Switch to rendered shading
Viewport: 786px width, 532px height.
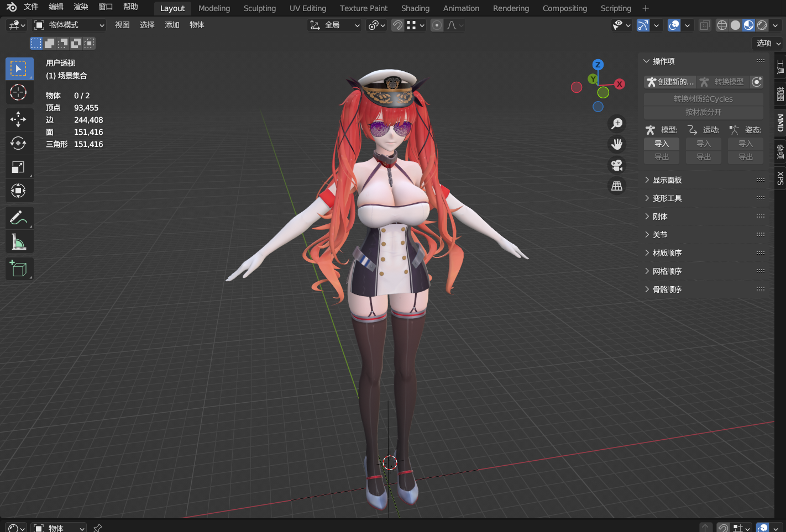click(x=762, y=25)
